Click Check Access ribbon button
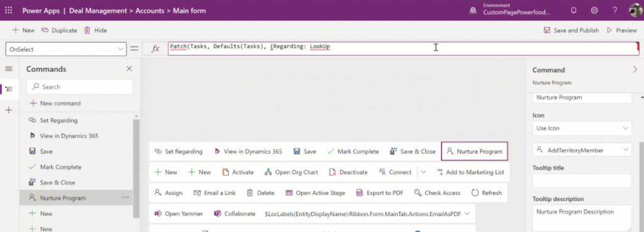Viewport: 644px width, 232px height. pos(438,193)
